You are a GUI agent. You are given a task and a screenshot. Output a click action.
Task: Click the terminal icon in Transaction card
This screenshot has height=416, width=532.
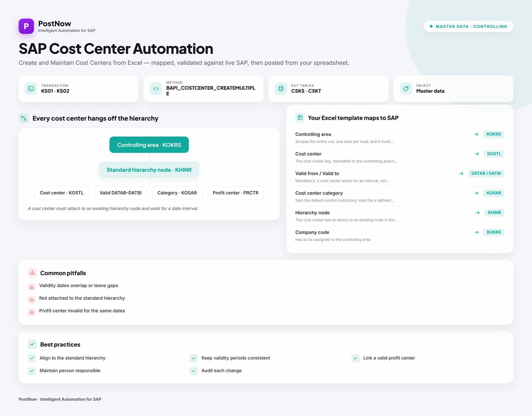click(x=31, y=89)
